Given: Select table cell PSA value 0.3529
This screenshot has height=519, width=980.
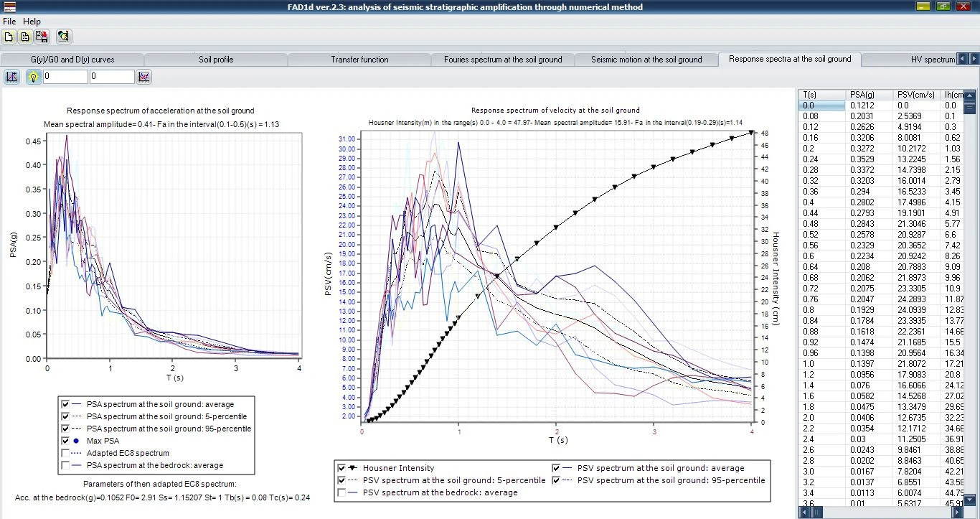Looking at the screenshot, I should coord(870,159).
